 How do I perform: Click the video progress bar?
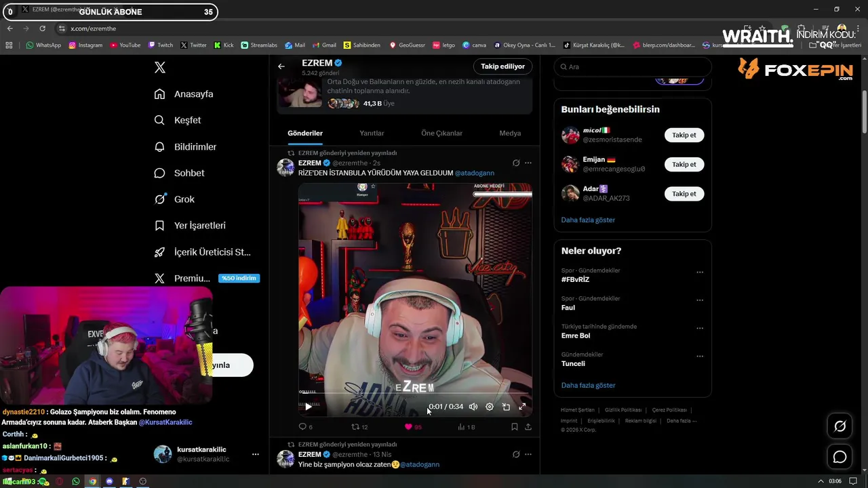pyautogui.click(x=415, y=392)
